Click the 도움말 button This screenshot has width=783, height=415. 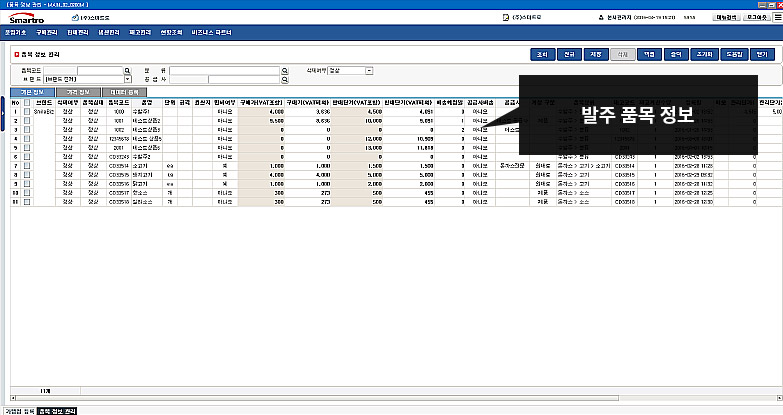[x=734, y=54]
